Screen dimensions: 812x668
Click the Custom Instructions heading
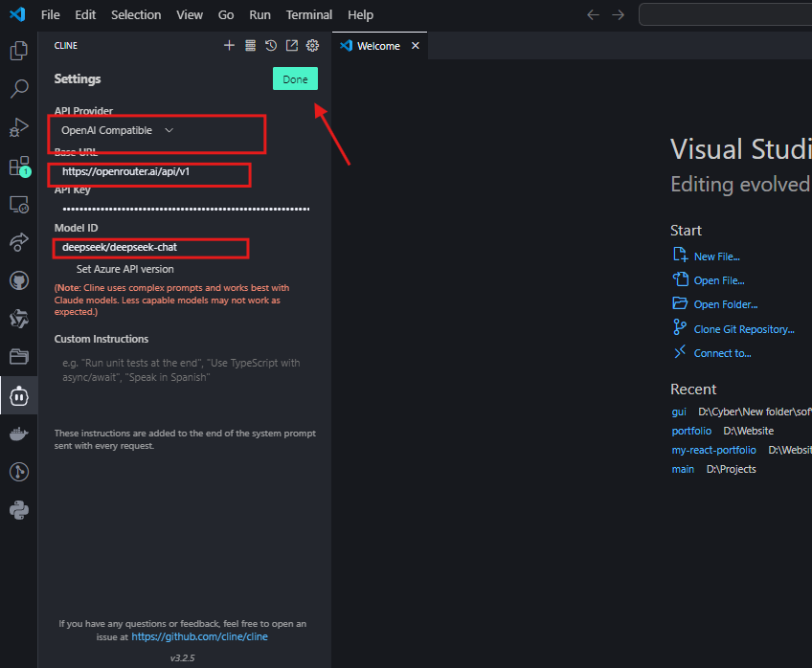click(101, 339)
